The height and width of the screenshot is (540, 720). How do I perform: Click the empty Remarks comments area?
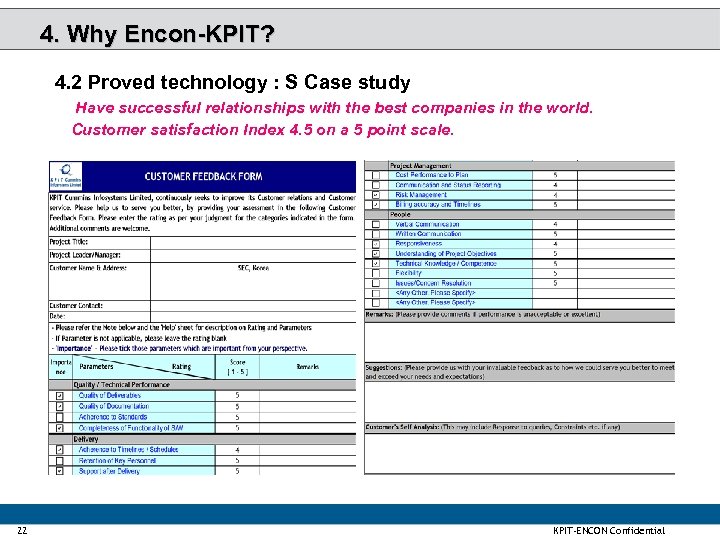[x=520, y=342]
